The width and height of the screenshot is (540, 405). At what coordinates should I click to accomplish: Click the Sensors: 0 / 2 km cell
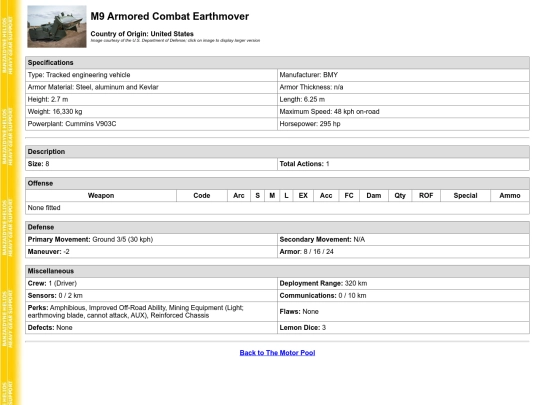coord(151,295)
